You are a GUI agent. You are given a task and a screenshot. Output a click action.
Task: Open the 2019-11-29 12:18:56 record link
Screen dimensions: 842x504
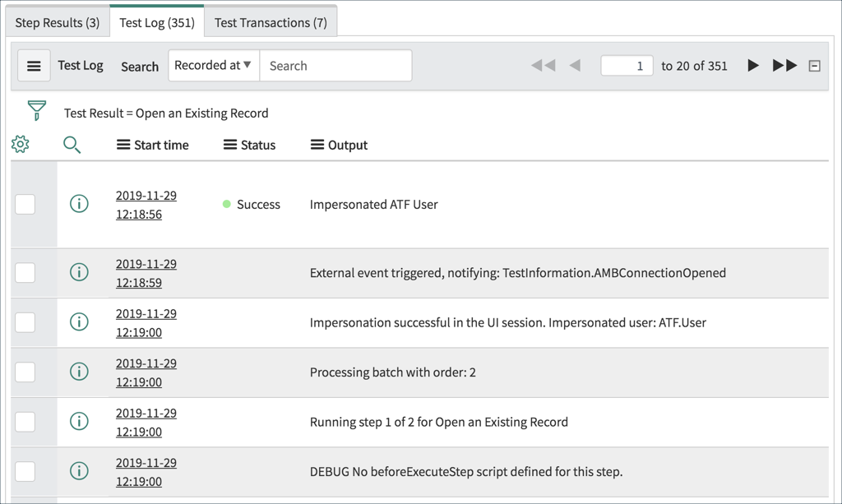(x=146, y=203)
